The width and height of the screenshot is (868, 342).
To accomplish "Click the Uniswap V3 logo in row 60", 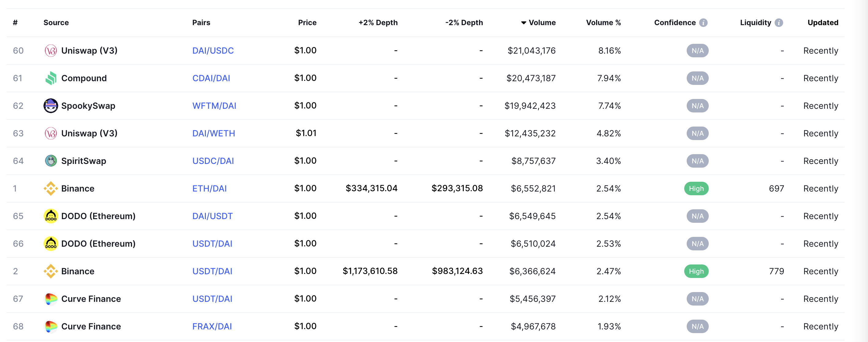I will pyautogui.click(x=51, y=51).
